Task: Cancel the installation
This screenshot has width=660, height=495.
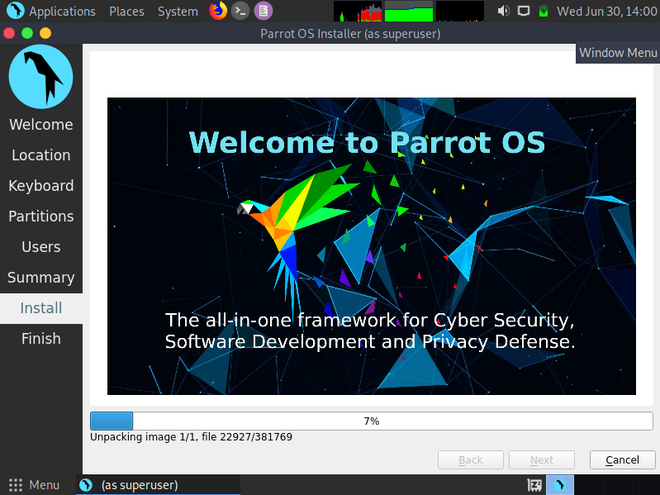Action: pos(623,460)
